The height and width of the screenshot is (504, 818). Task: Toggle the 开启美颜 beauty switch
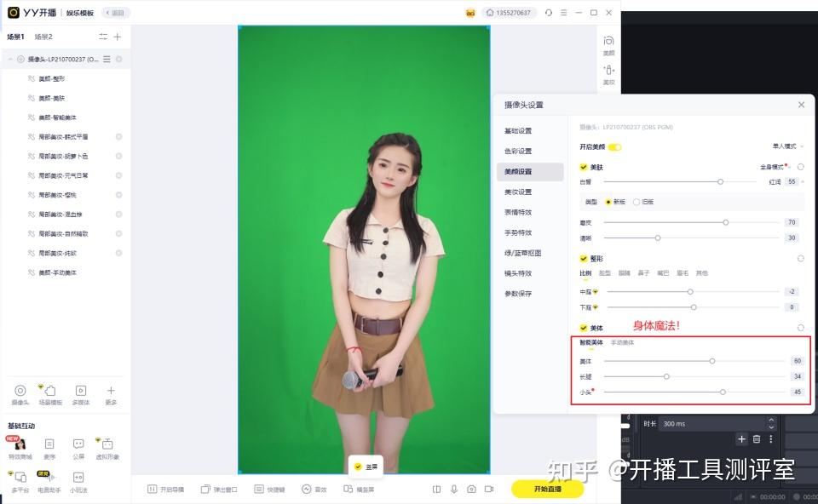[x=615, y=146]
